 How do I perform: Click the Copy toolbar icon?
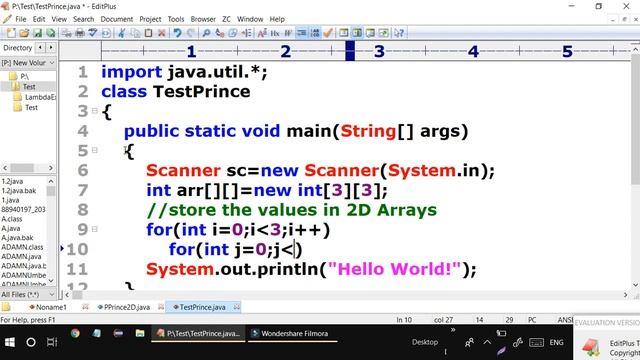135,33
